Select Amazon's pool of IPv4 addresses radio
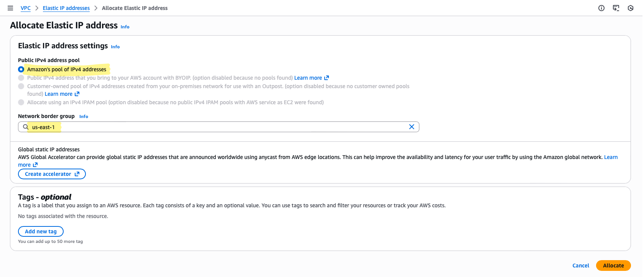Screen dimensions: 644x277 (x=21, y=69)
